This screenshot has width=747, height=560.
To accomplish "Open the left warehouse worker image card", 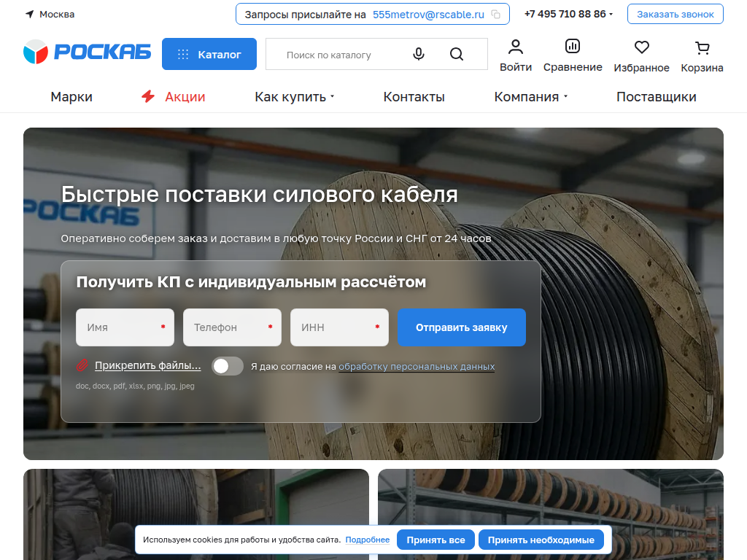I will click(x=196, y=514).
